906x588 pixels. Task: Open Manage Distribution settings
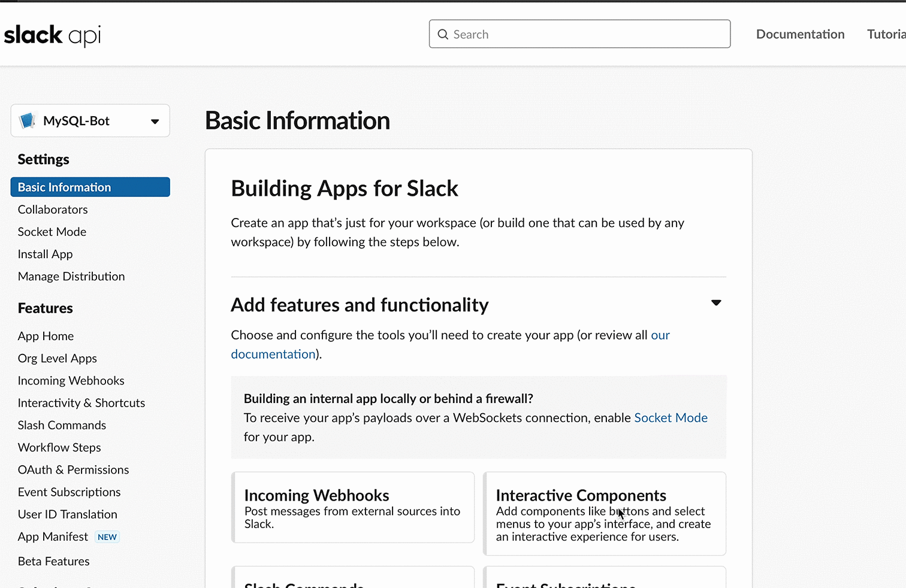71,276
